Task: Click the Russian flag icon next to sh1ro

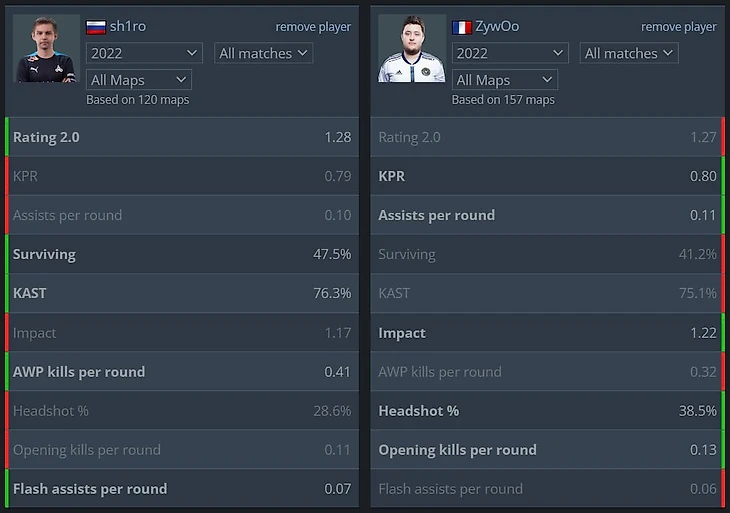Action: (x=96, y=27)
